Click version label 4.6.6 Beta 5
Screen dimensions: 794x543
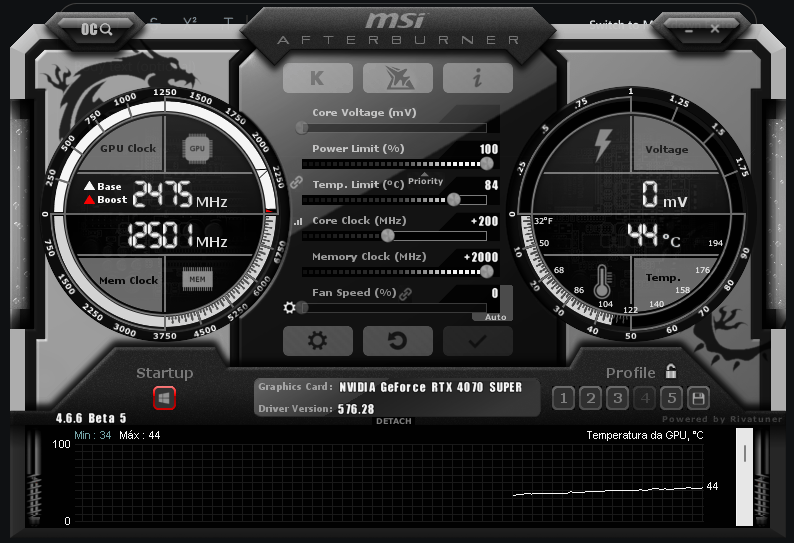(x=91, y=418)
